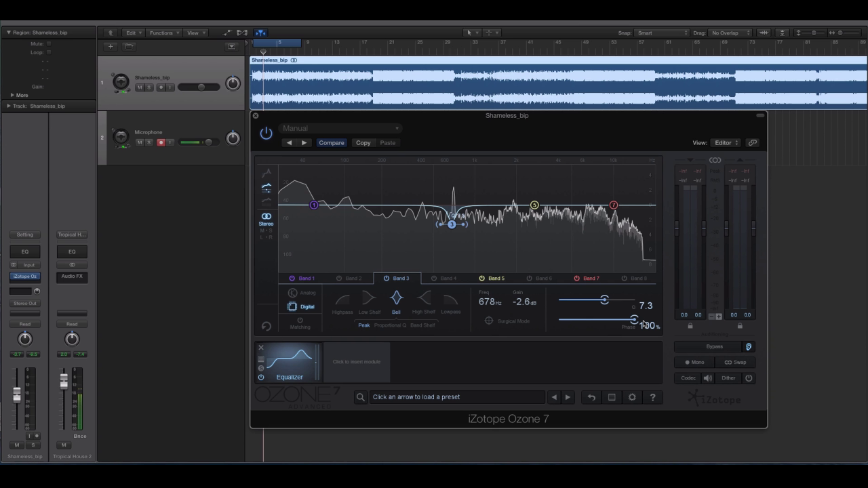Screen dimensions: 868x488
Task: Click EQ band node 7 on graph
Action: pyautogui.click(x=614, y=205)
